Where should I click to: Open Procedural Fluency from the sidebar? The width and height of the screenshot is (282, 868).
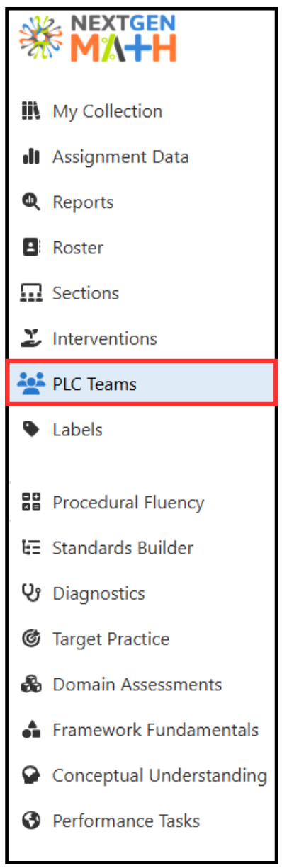pos(128,503)
